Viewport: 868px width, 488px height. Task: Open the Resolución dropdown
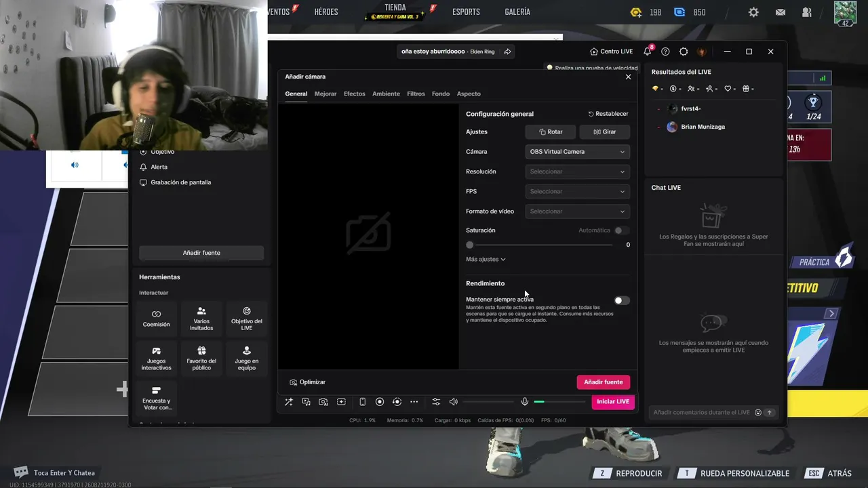coord(578,171)
